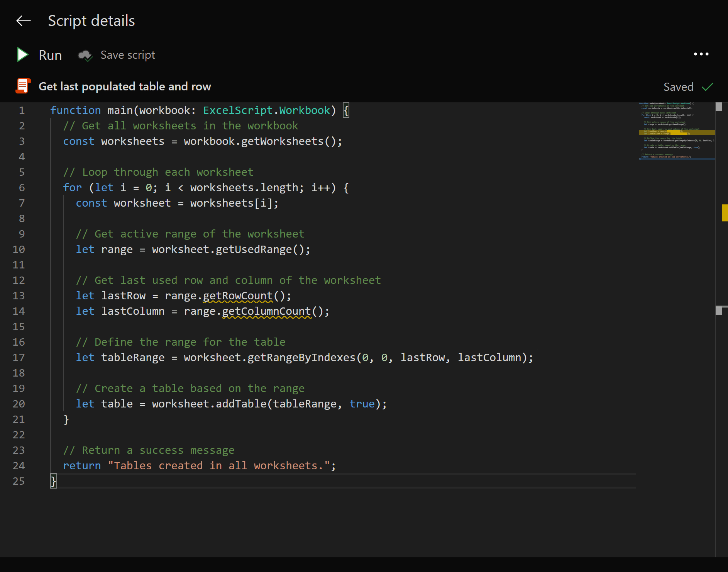Click underlined 'getRowCount' on line 13

click(238, 296)
